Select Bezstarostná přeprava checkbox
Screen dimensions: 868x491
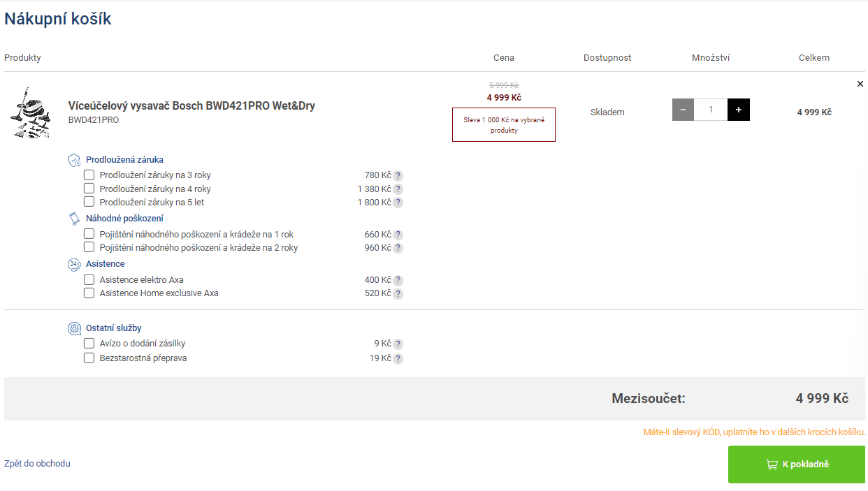[89, 358]
